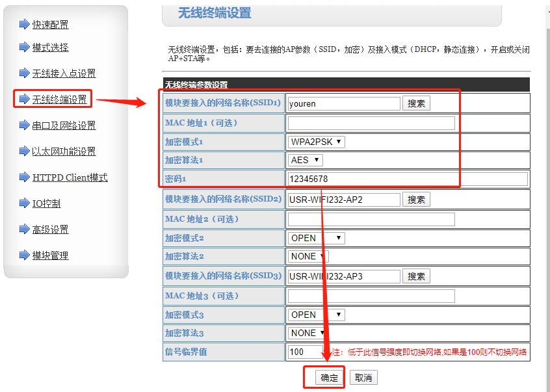Open the 无线终端设置 menu link
Viewport: 550px width, 392px height.
pyautogui.click(x=59, y=99)
